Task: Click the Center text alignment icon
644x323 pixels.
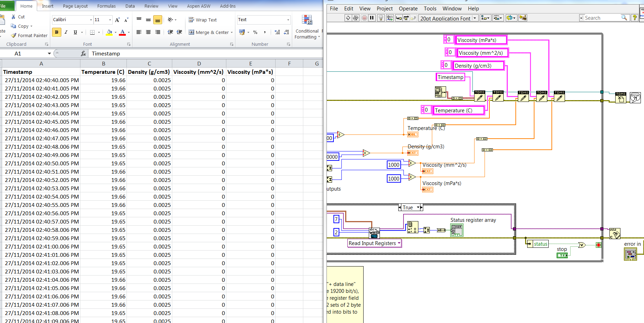Action: pyautogui.click(x=148, y=32)
